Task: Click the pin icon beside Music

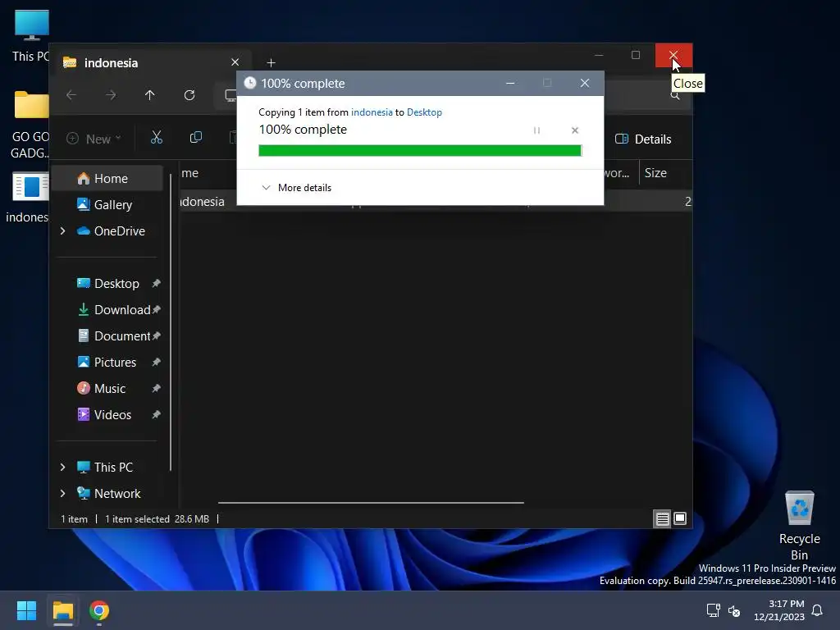Action: coord(156,388)
